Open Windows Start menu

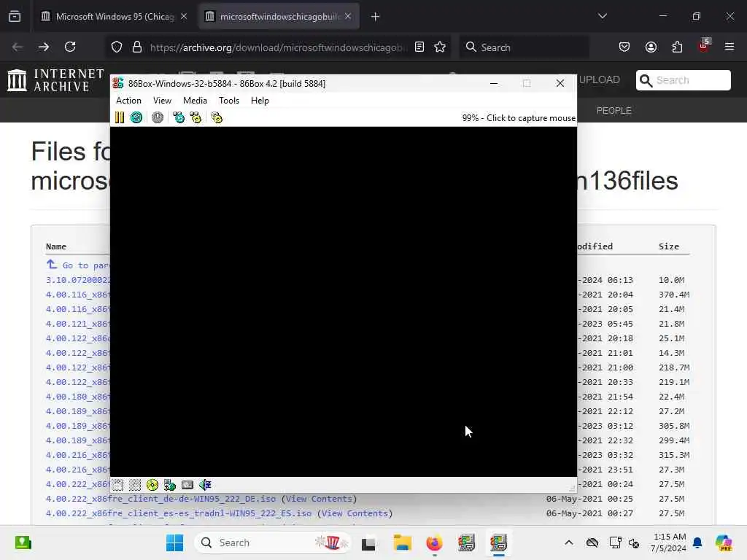pos(174,542)
